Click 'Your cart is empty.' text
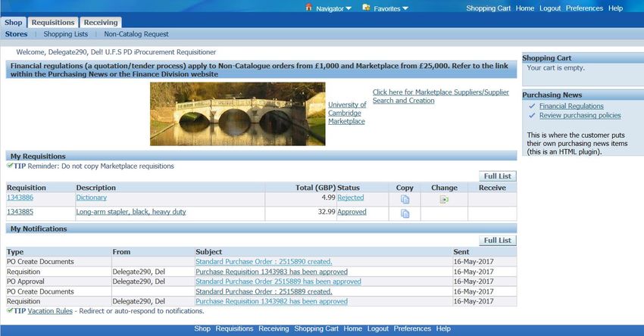Screen dimensions: 644x336 (x=555, y=67)
